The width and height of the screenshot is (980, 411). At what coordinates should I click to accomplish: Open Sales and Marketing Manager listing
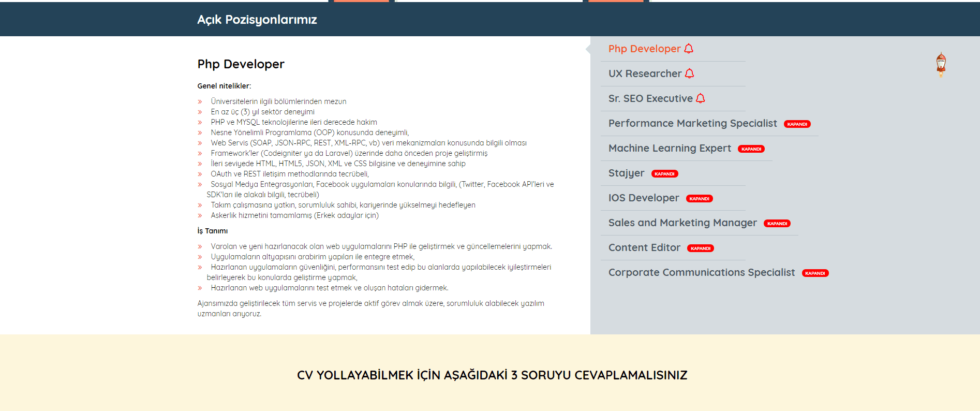682,223
